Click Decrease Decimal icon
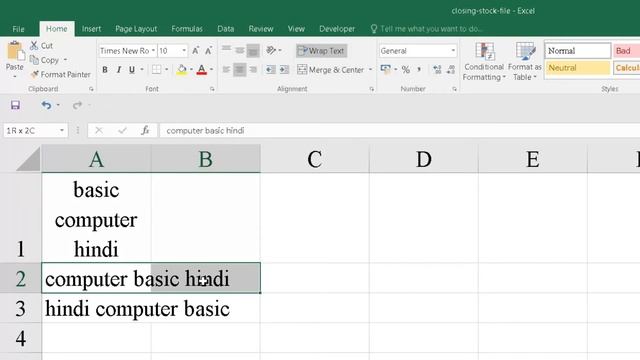This screenshot has height=360, width=640. tap(451, 70)
